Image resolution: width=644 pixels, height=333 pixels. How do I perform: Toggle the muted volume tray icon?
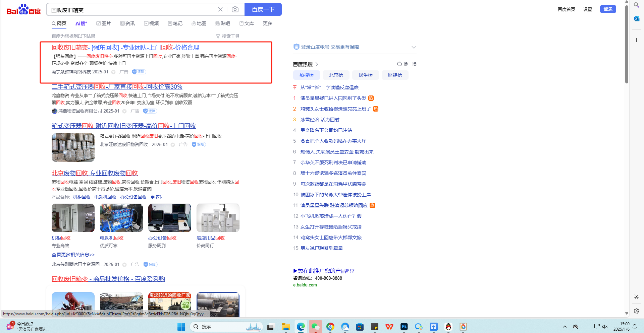click(x=605, y=327)
